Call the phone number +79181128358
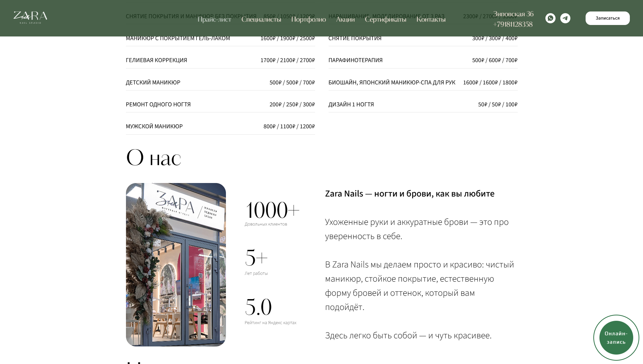643x364 pixels. [x=513, y=24]
